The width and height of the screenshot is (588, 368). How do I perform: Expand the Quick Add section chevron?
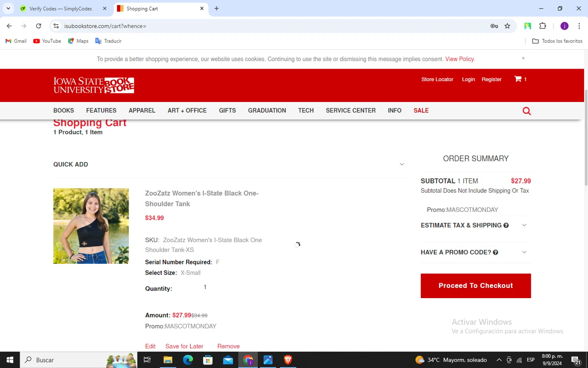point(402,164)
